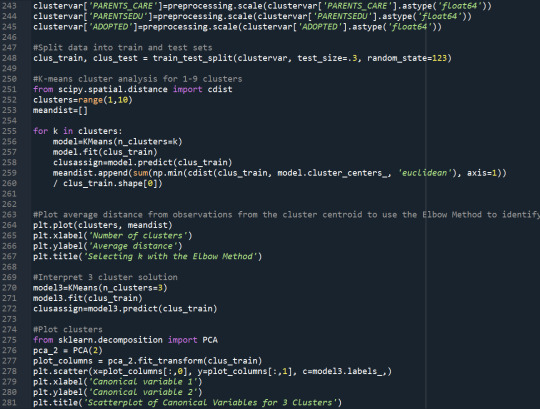
Task: Click 'Scatterplot of Canonical Variables for 3 Clusters'
Action: pos(210,403)
